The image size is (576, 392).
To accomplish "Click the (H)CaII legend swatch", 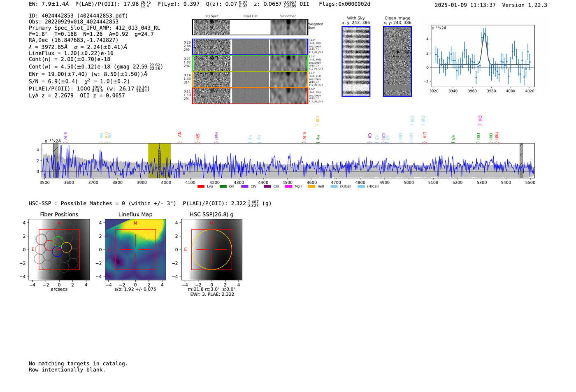I will tap(361, 187).
